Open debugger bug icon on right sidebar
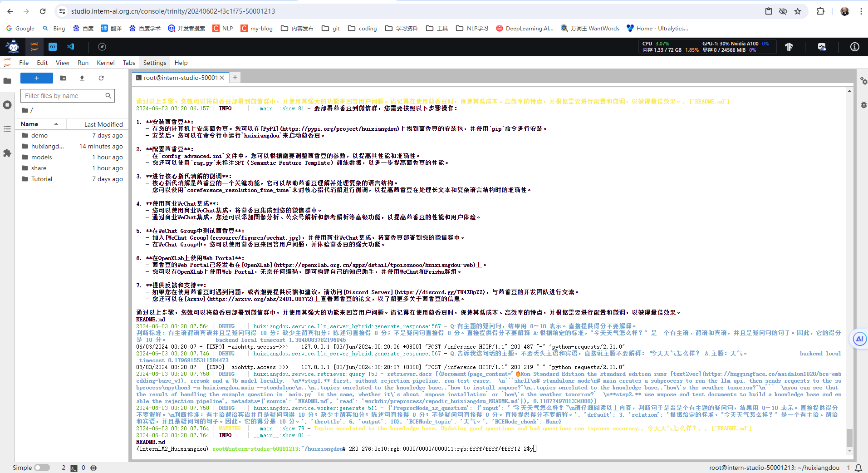This screenshot has height=473, width=868. [x=863, y=105]
